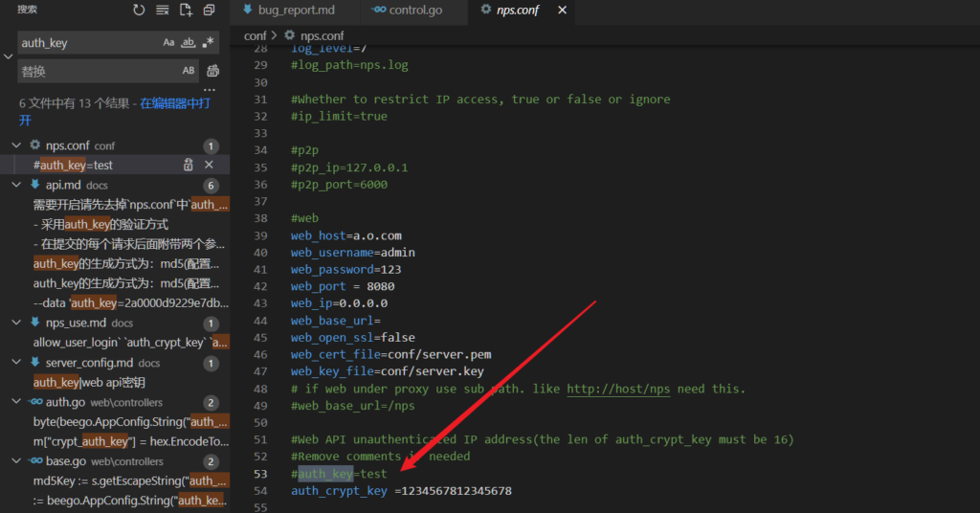Open result 'auth_key|web api密钥'
Screen dimensions: 980x513
[x=89, y=383]
